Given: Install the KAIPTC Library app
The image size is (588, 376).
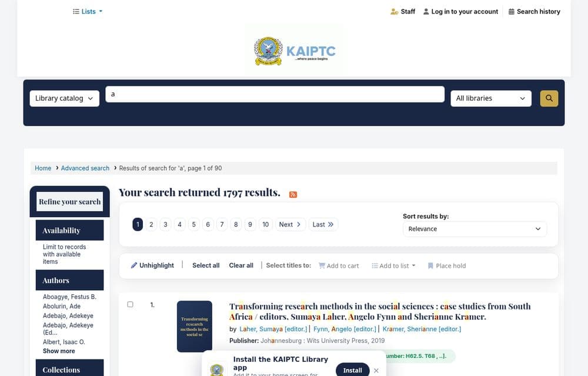Looking at the screenshot, I should [x=352, y=370].
